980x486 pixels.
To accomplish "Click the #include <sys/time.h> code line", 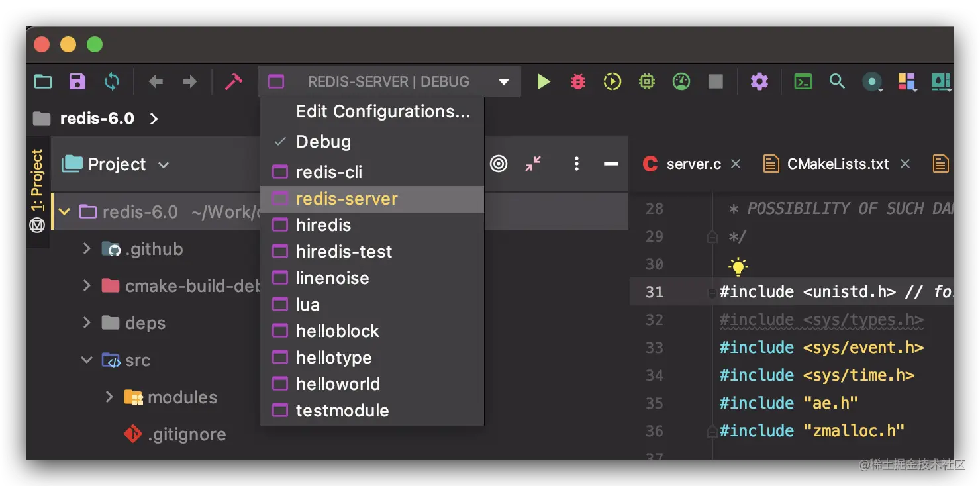I will tap(817, 375).
